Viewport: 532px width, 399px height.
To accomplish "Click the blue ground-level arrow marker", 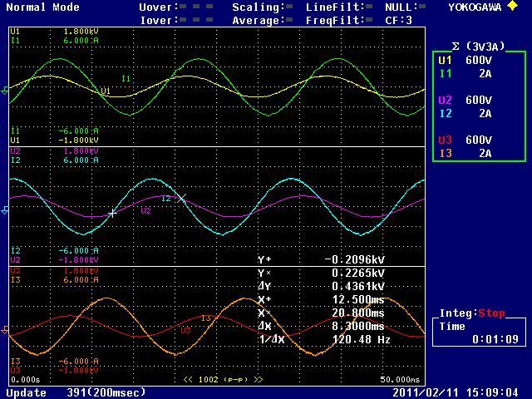I will pos(5,211).
